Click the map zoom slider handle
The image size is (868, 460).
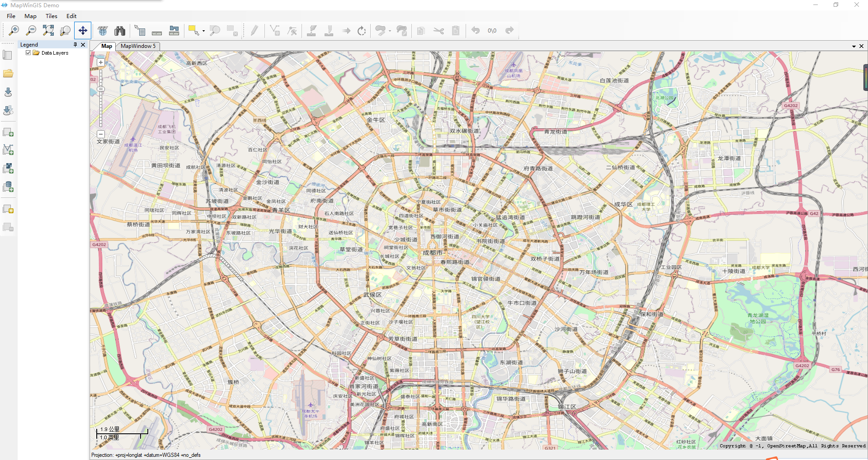coord(101,89)
